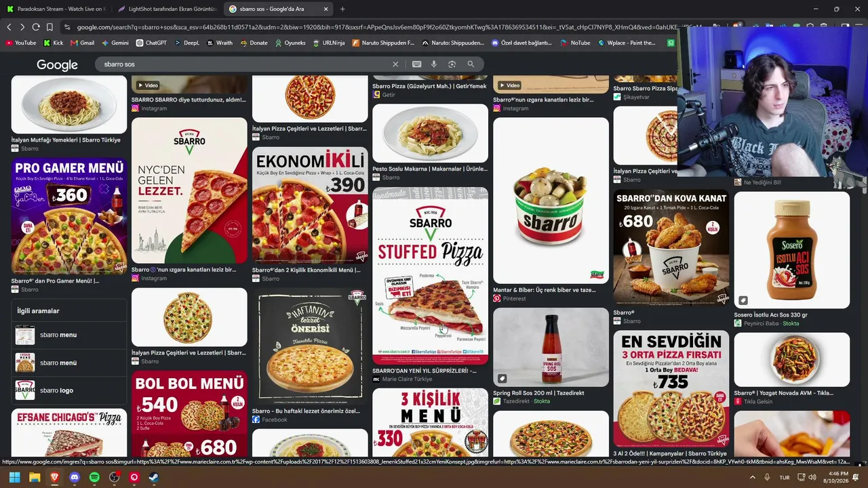Search by image with Google Lens icon

point(452,64)
